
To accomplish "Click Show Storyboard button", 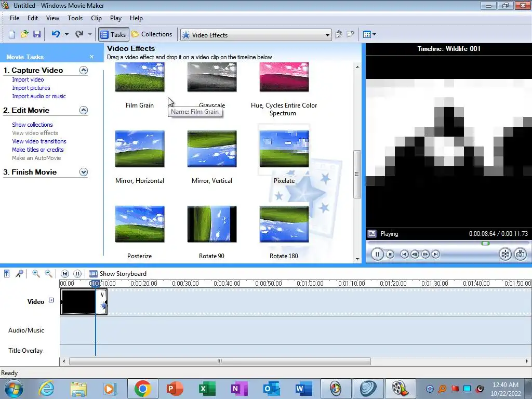I will click(x=118, y=273).
